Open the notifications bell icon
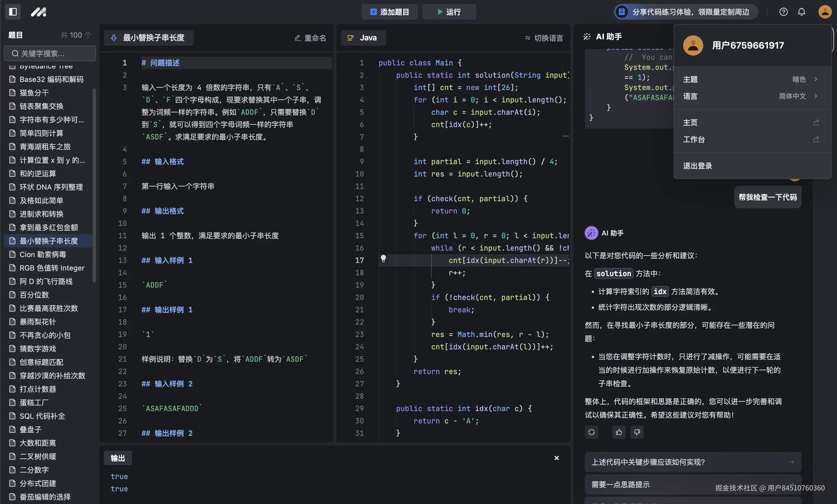 point(802,12)
